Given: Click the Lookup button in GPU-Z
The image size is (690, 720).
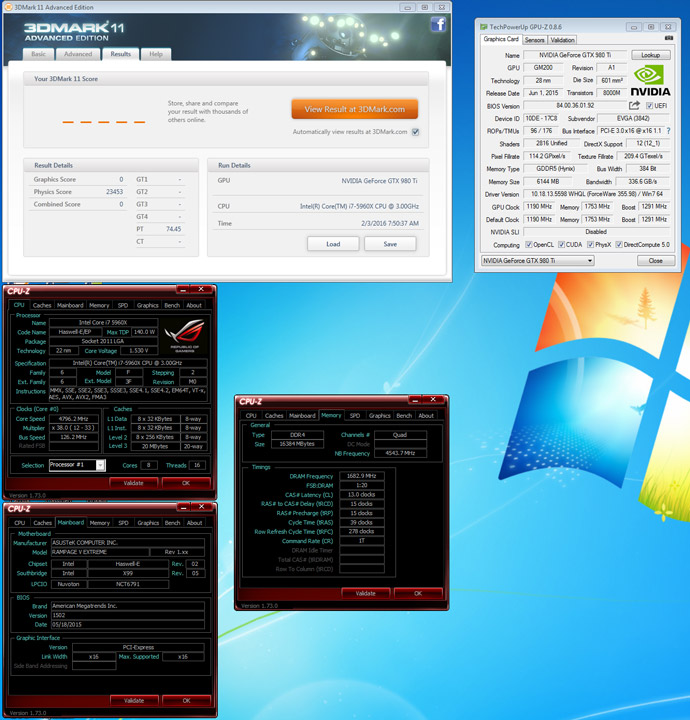Looking at the screenshot, I should point(651,55).
